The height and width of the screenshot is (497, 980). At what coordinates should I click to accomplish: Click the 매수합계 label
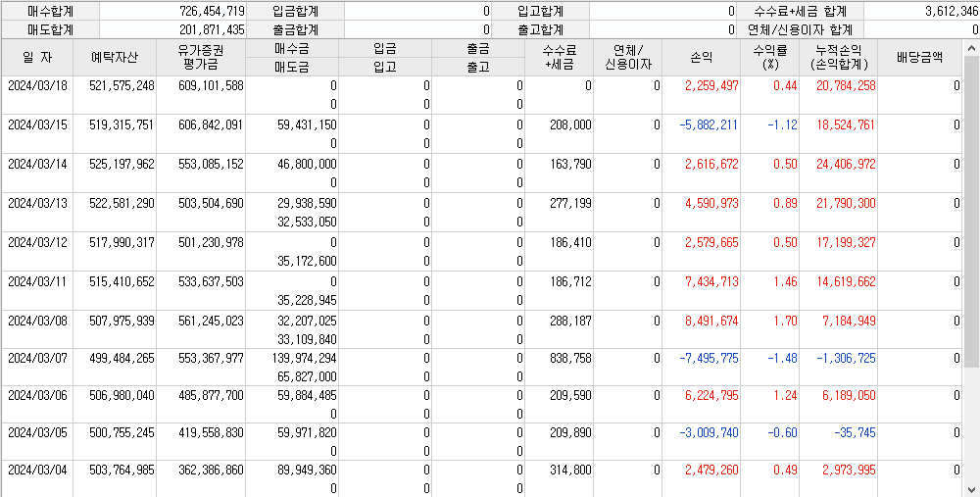point(50,11)
